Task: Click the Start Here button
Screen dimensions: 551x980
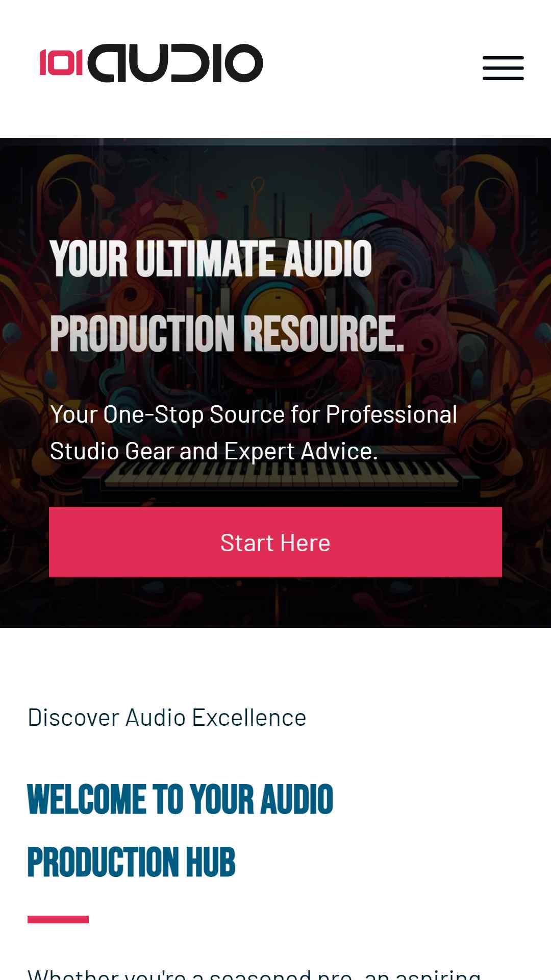Action: pyautogui.click(x=275, y=542)
